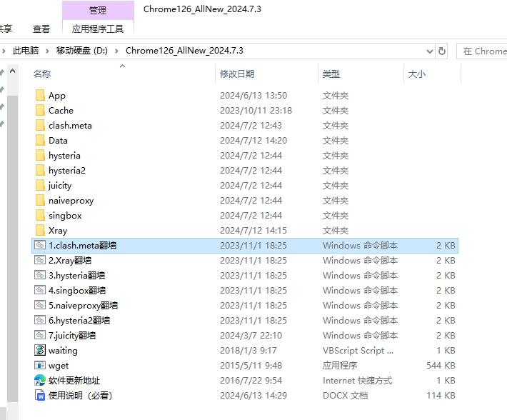Click the 4.singbox翻墙 script icon
The image size is (507, 420).
click(40, 290)
